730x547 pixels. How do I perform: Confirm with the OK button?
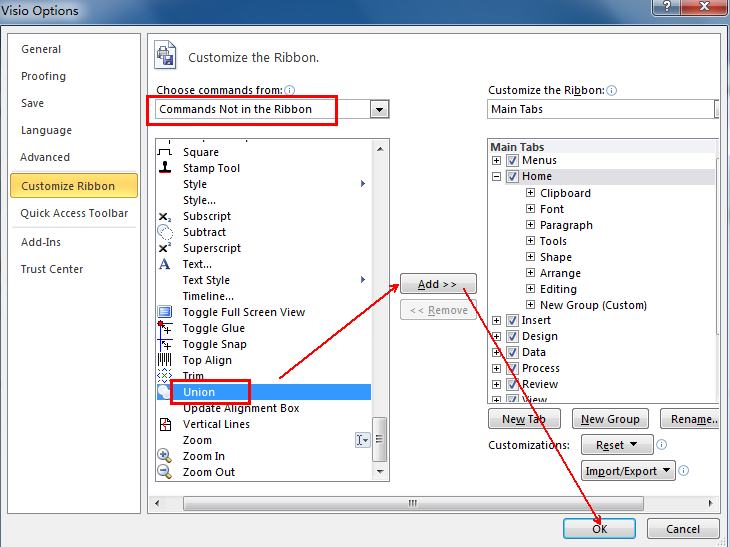pyautogui.click(x=599, y=529)
